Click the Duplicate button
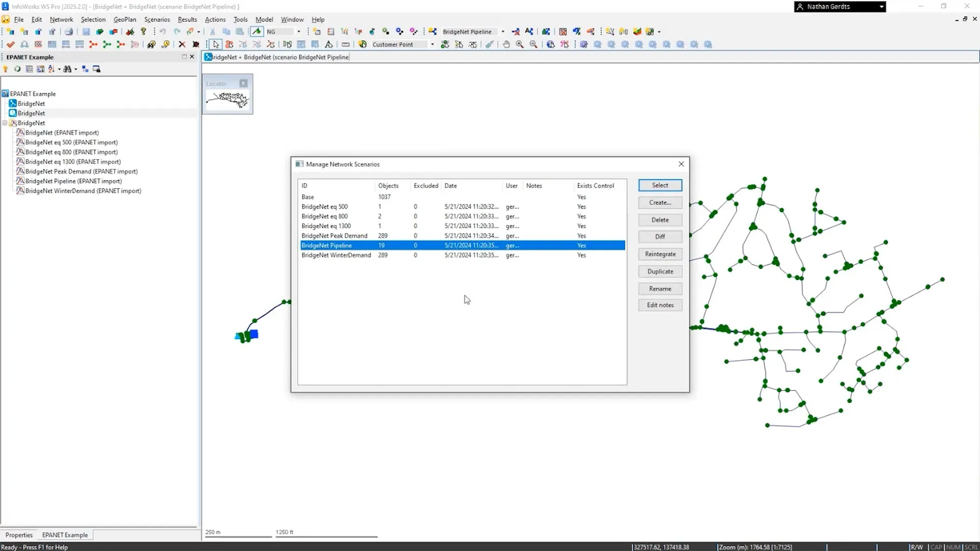The width and height of the screenshot is (980, 551). pos(660,271)
